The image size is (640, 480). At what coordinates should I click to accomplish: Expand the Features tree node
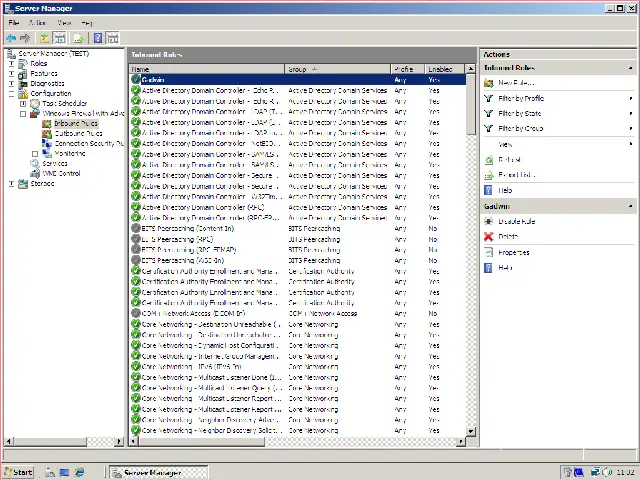tap(11, 74)
